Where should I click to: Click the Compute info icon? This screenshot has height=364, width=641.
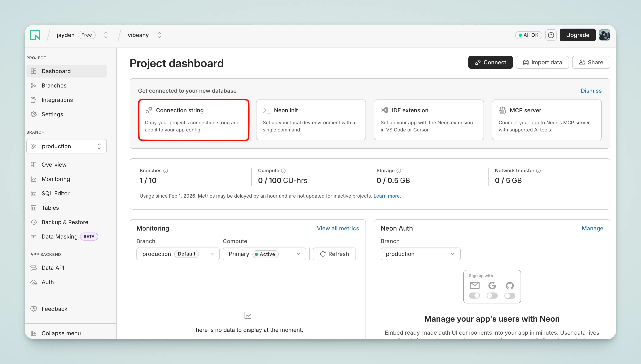(x=283, y=171)
